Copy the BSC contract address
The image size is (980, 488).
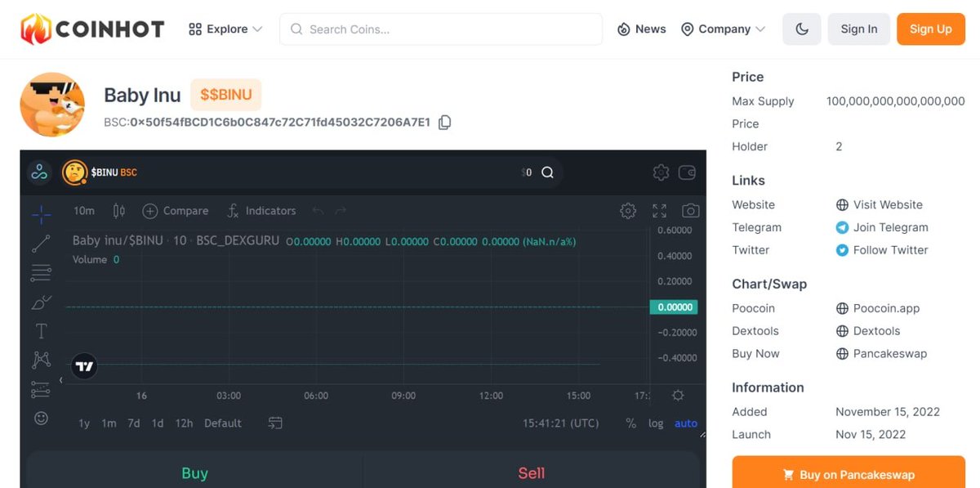445,123
